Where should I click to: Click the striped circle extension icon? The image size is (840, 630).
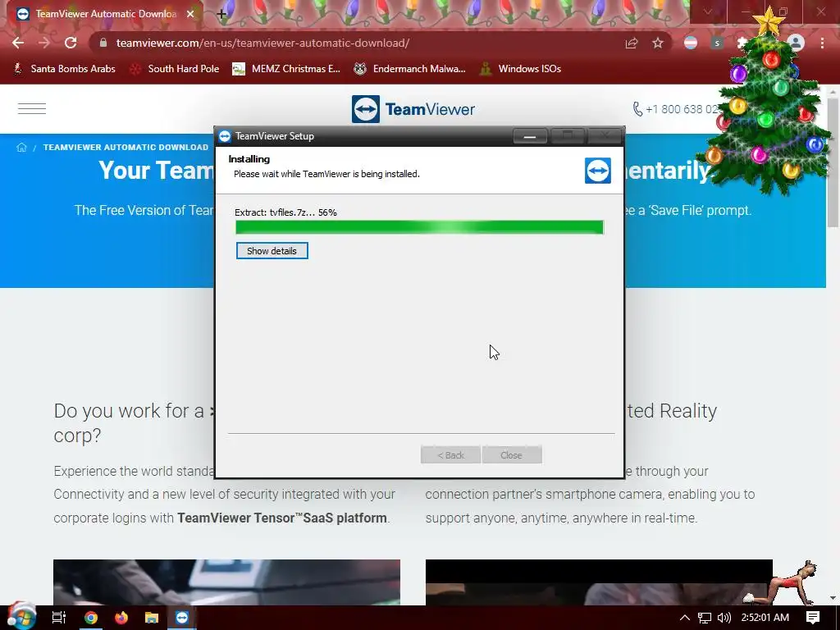click(x=691, y=43)
